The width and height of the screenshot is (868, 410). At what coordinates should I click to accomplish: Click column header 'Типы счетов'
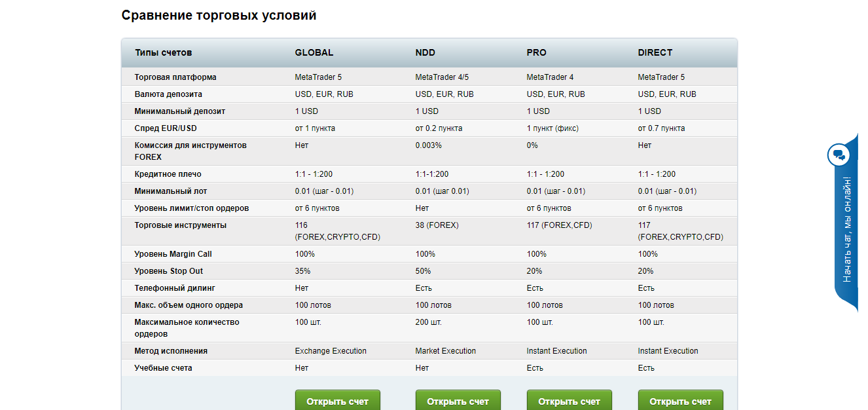(164, 52)
